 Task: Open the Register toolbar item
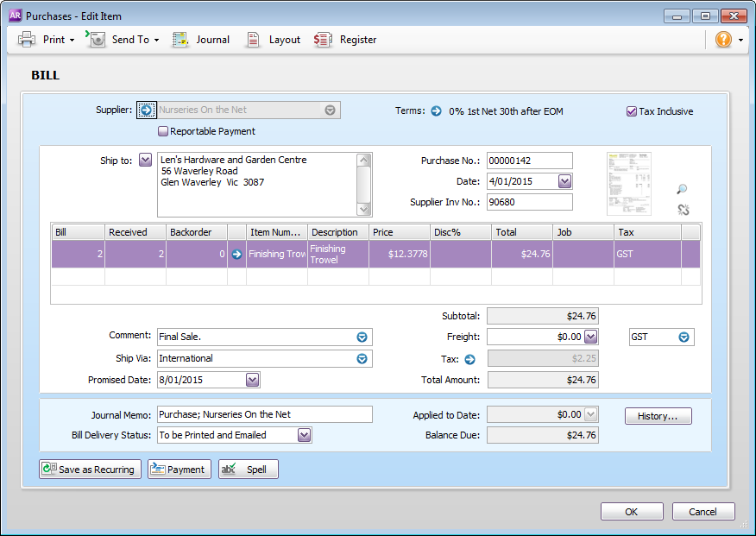(345, 40)
